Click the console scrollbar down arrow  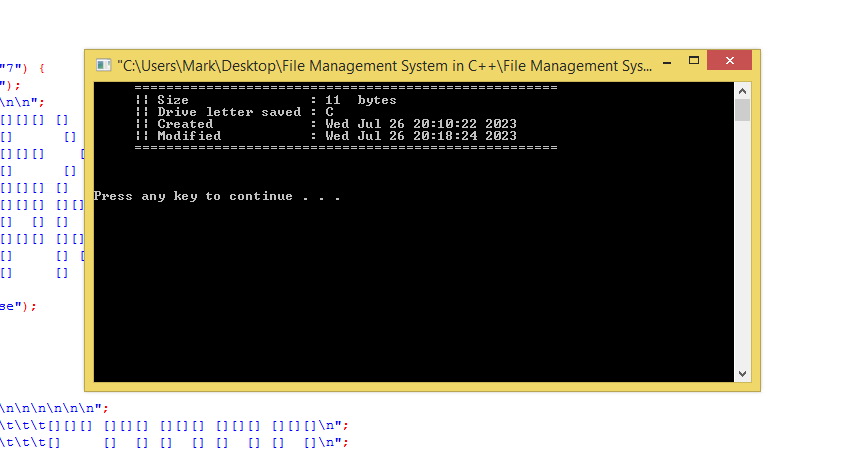(x=742, y=374)
